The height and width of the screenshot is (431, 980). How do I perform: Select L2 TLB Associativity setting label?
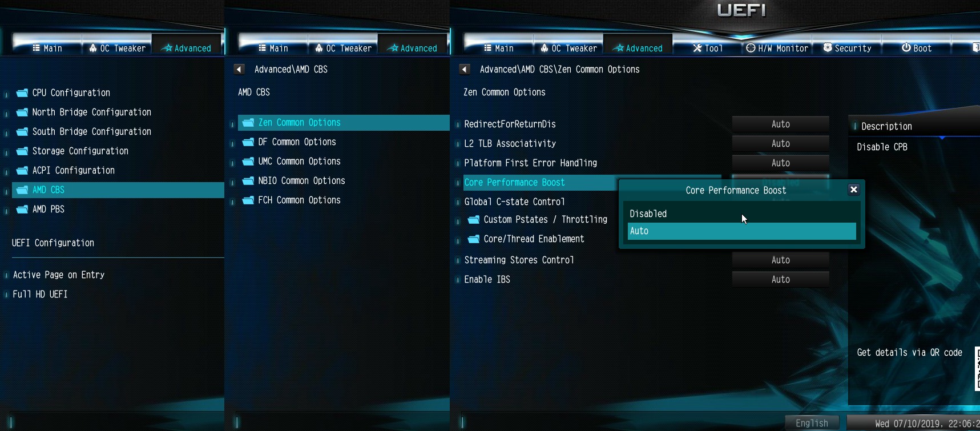[x=510, y=143]
